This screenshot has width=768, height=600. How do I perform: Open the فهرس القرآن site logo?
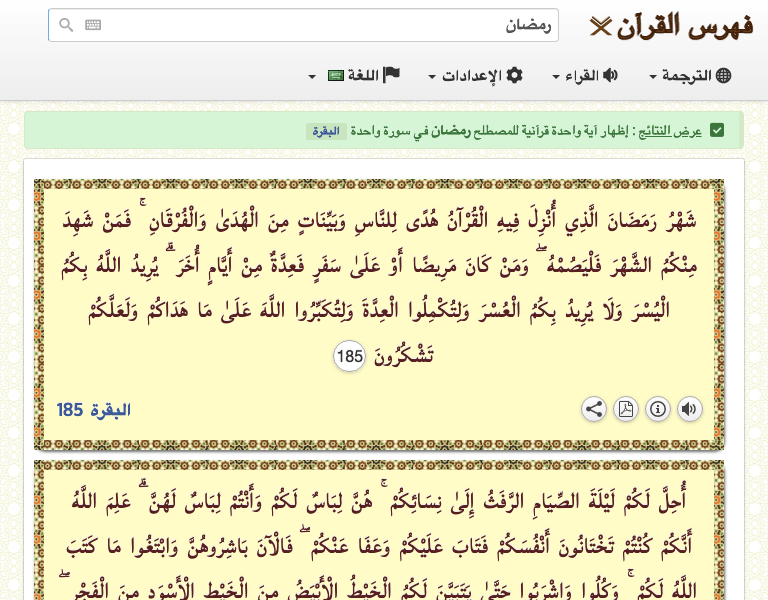pos(671,26)
